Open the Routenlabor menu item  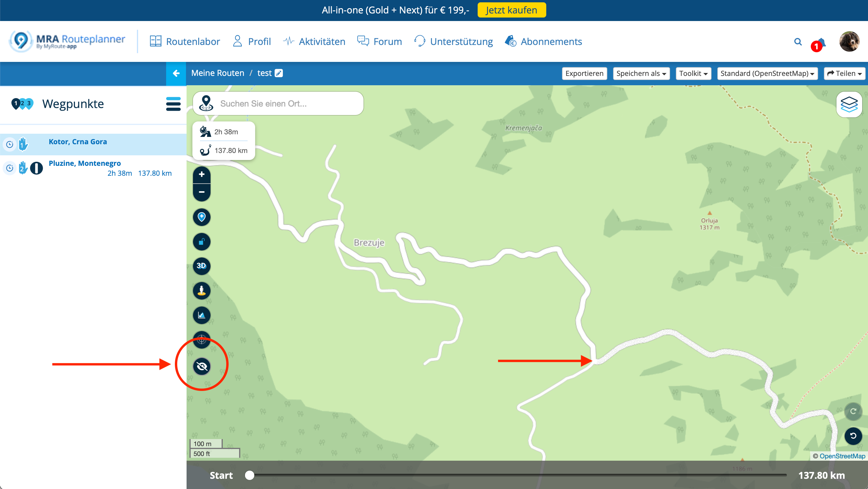pos(185,41)
